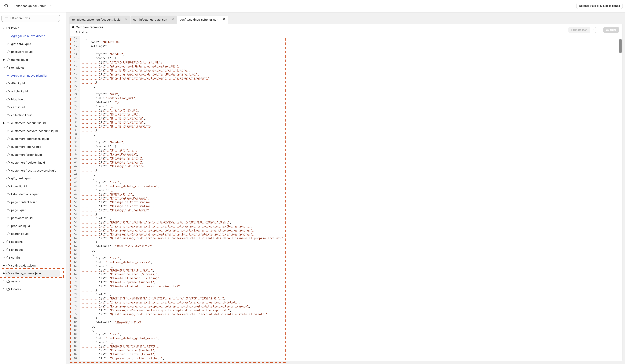Click the snippets folder icon
The width and height of the screenshot is (625, 364).
8,250
